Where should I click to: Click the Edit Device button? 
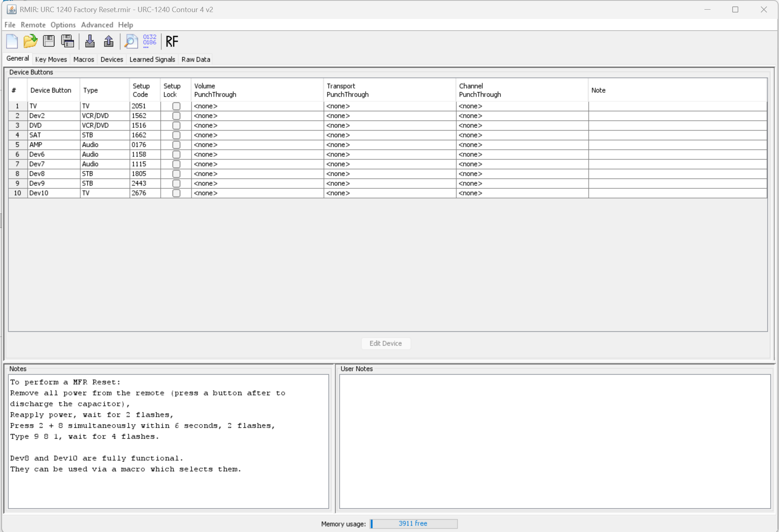(385, 343)
